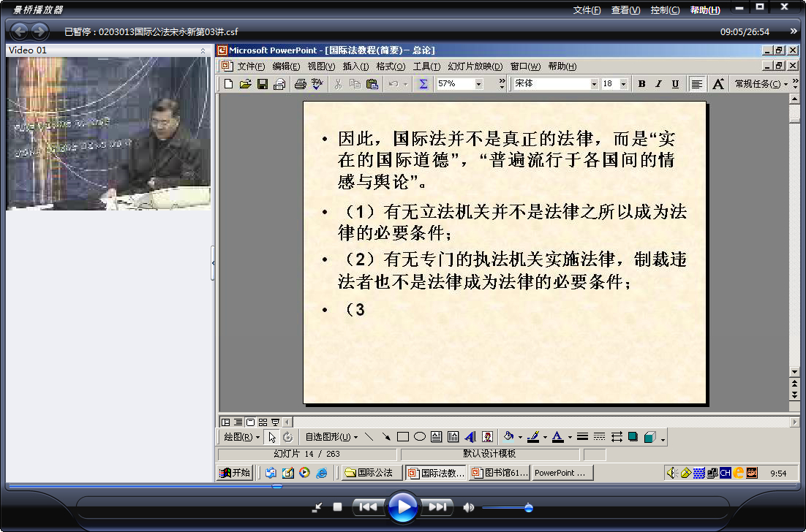Click the Paste clipboard icon
This screenshot has width=806, height=532.
pos(372,84)
